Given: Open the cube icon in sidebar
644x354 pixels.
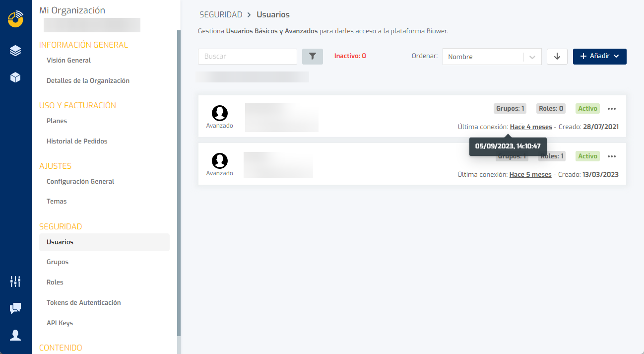Looking at the screenshot, I should (15, 77).
